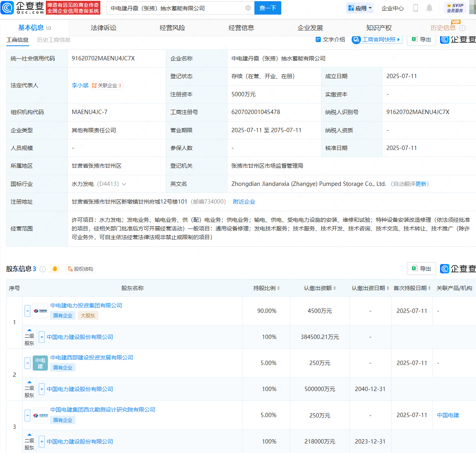
Task: Open 企业中心 in the header
Action: (x=393, y=8)
